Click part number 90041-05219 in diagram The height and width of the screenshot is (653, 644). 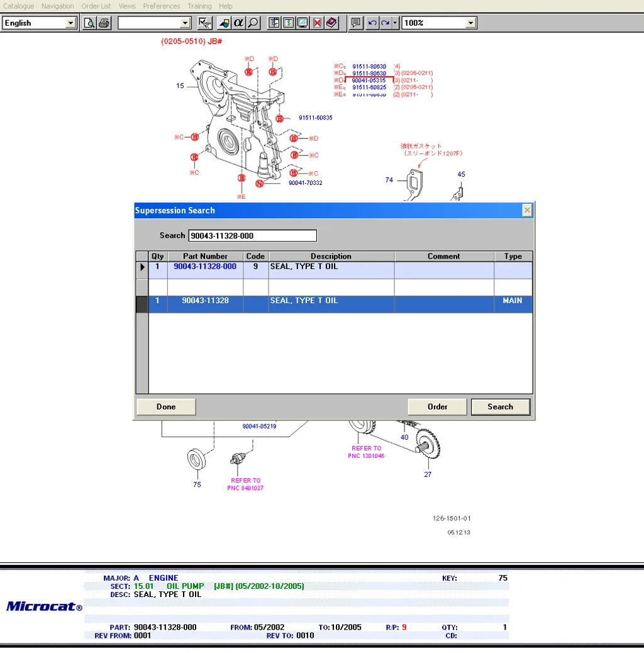[x=259, y=426]
